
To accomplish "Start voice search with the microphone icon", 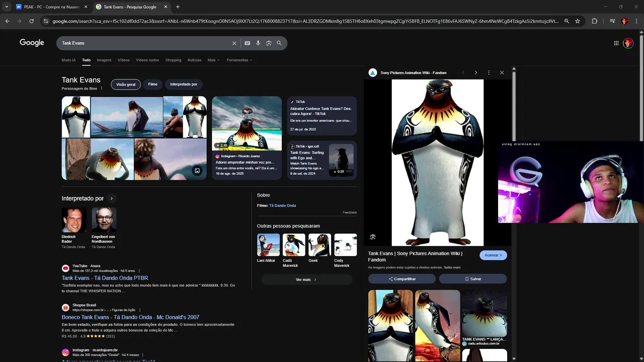I will (258, 43).
